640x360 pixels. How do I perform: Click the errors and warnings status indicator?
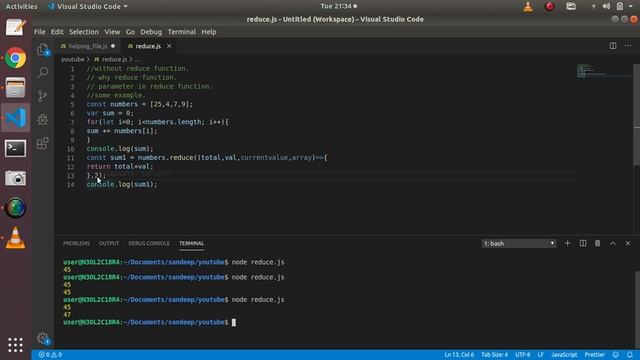50,355
